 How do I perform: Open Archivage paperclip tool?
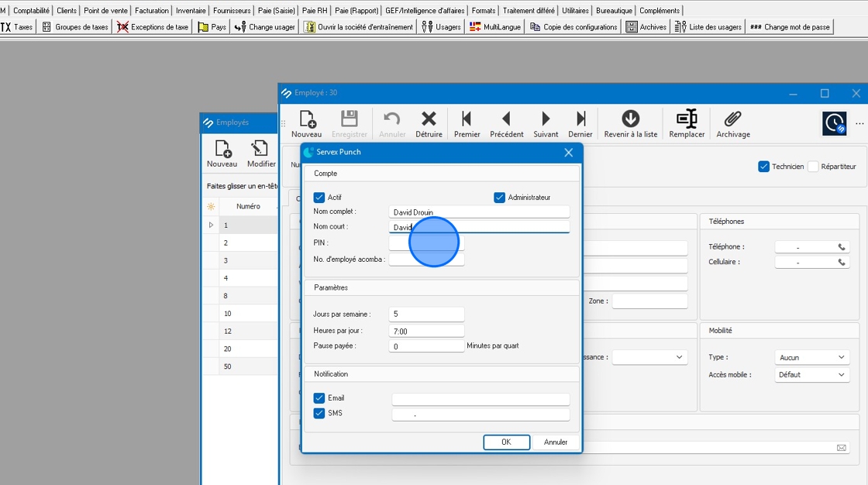[732, 123]
